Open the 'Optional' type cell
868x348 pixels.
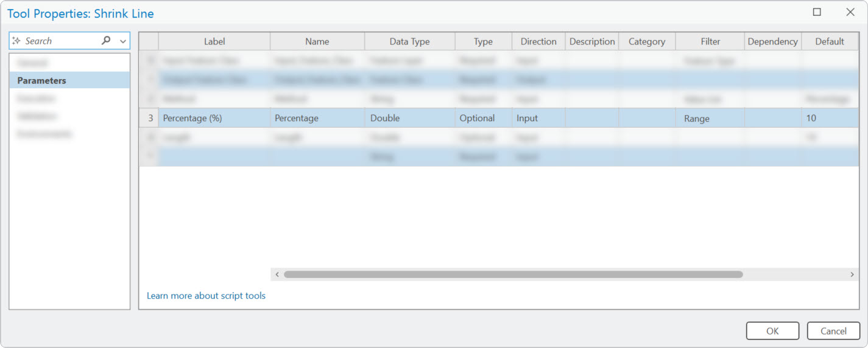483,118
